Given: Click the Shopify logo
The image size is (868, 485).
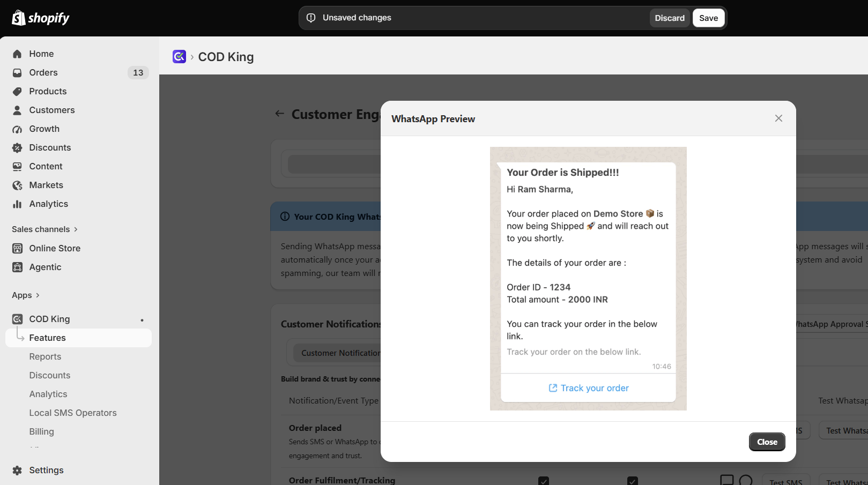Looking at the screenshot, I should (x=41, y=18).
